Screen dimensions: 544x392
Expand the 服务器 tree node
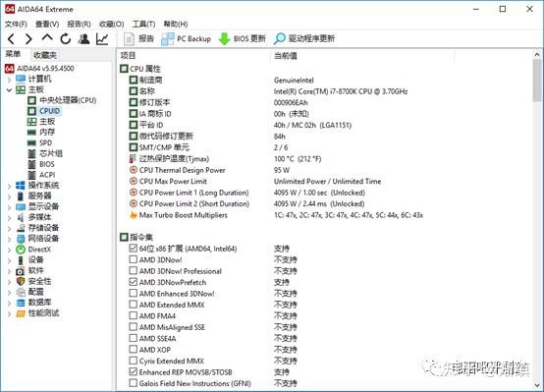[9, 196]
